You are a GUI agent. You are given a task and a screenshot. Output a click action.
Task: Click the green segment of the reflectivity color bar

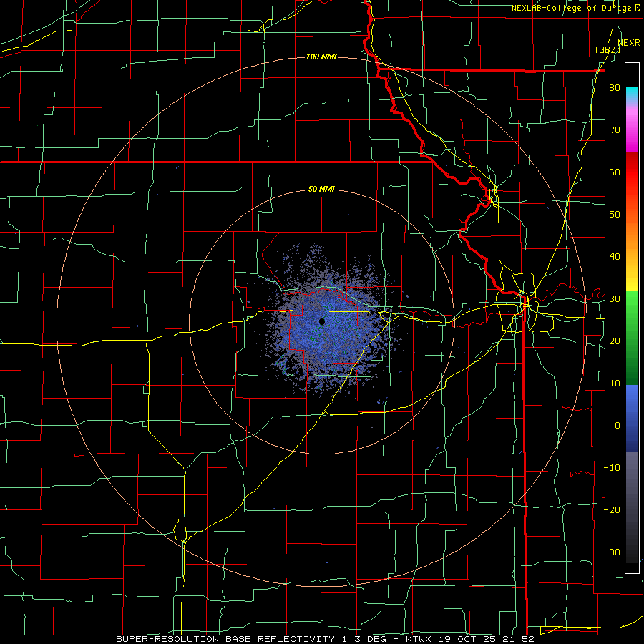(x=632, y=338)
